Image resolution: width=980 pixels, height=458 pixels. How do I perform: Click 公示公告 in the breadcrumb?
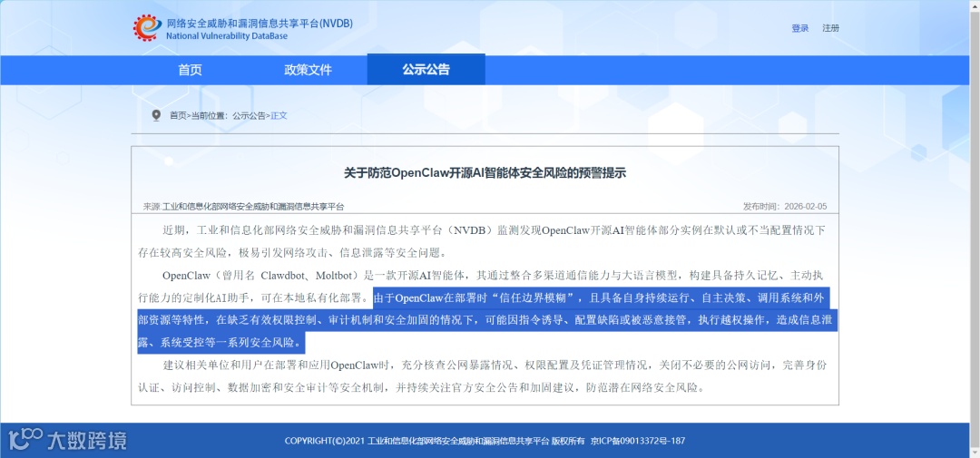249,115
